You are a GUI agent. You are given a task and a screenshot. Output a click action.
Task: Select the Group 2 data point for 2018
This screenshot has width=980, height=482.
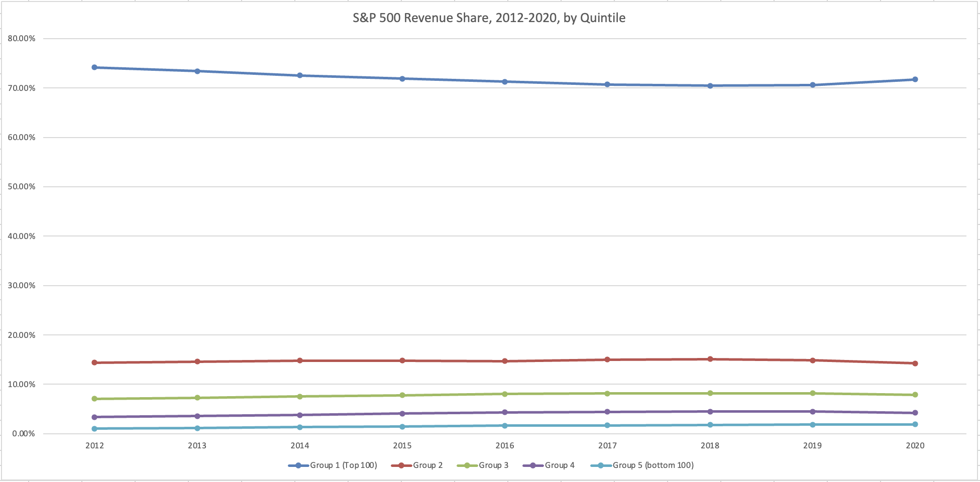pyautogui.click(x=710, y=359)
